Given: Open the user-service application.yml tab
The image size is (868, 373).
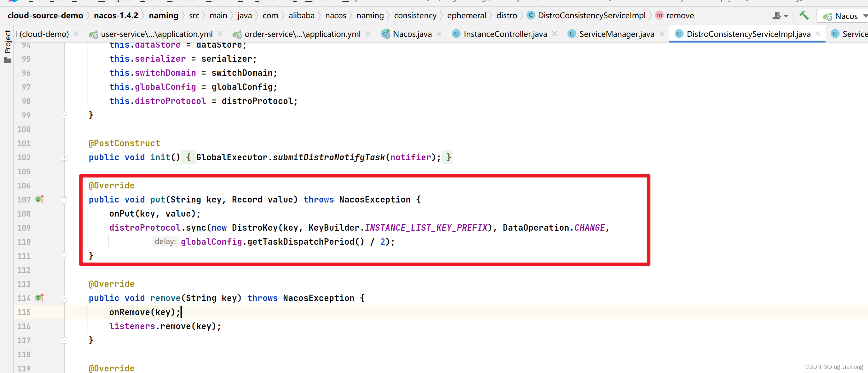Looking at the screenshot, I should pos(156,34).
